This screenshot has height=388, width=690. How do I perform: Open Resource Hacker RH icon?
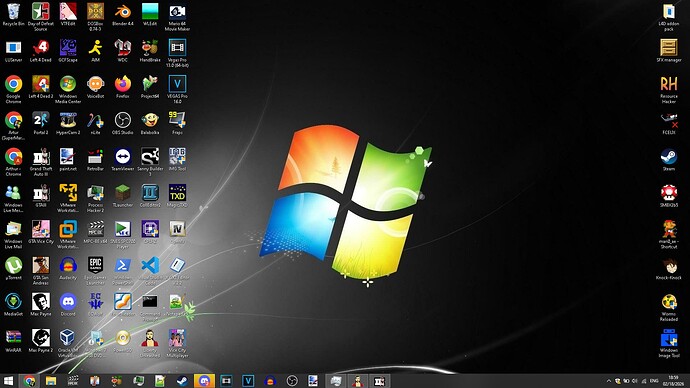click(669, 89)
